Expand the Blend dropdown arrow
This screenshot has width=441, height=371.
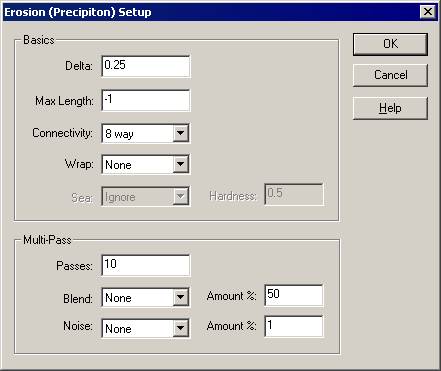coord(180,297)
